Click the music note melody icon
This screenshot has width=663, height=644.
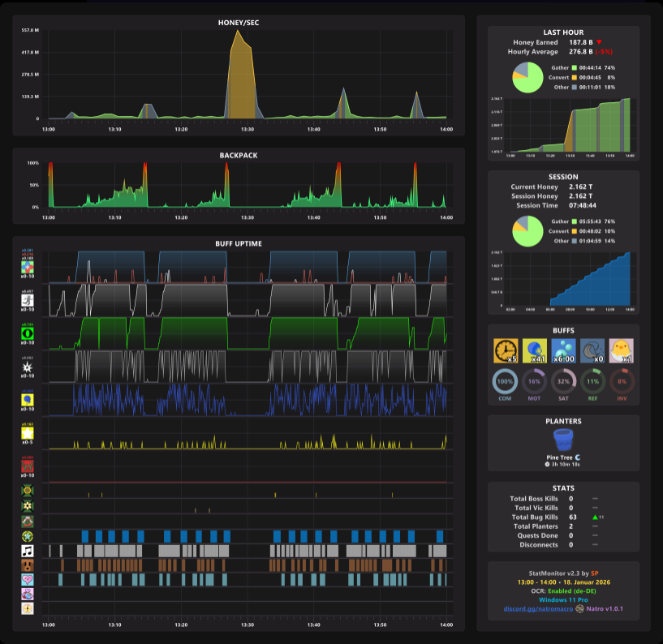(28, 551)
